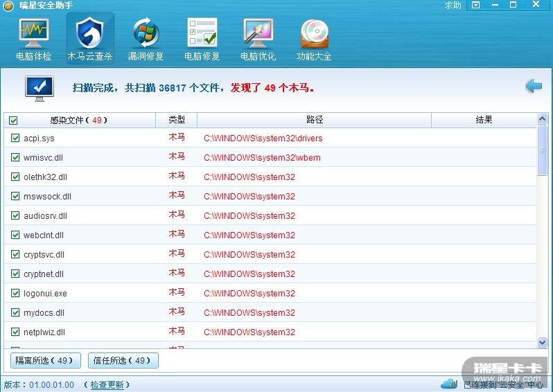Click path C:\WINDOWS\system32\drivers
Viewport: 553px width, 392px height.
pos(263,139)
